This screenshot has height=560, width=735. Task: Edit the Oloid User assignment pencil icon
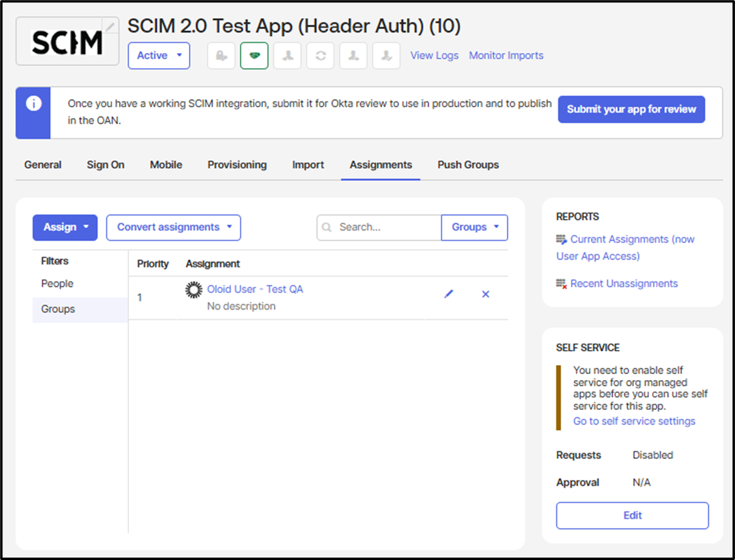click(448, 294)
